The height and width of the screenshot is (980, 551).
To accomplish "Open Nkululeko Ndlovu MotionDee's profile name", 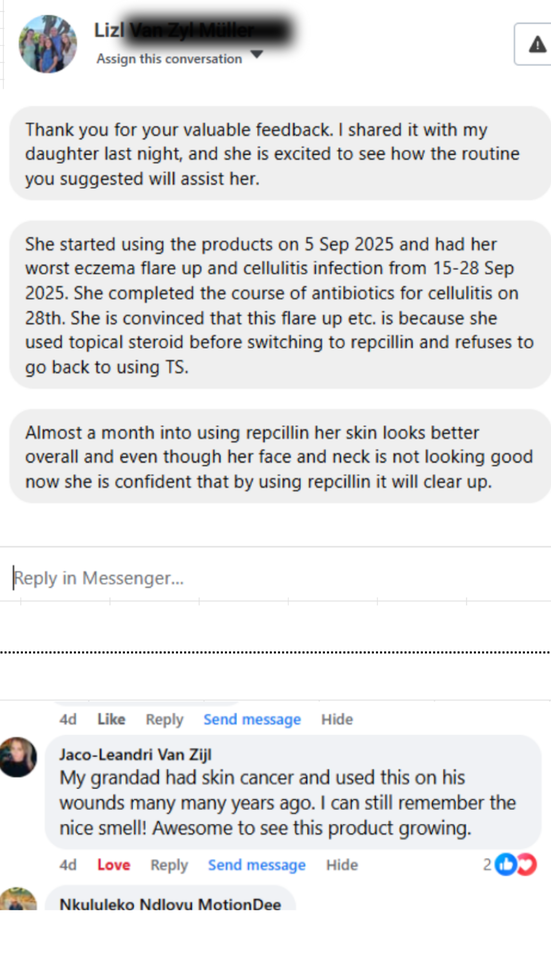I will 170,904.
